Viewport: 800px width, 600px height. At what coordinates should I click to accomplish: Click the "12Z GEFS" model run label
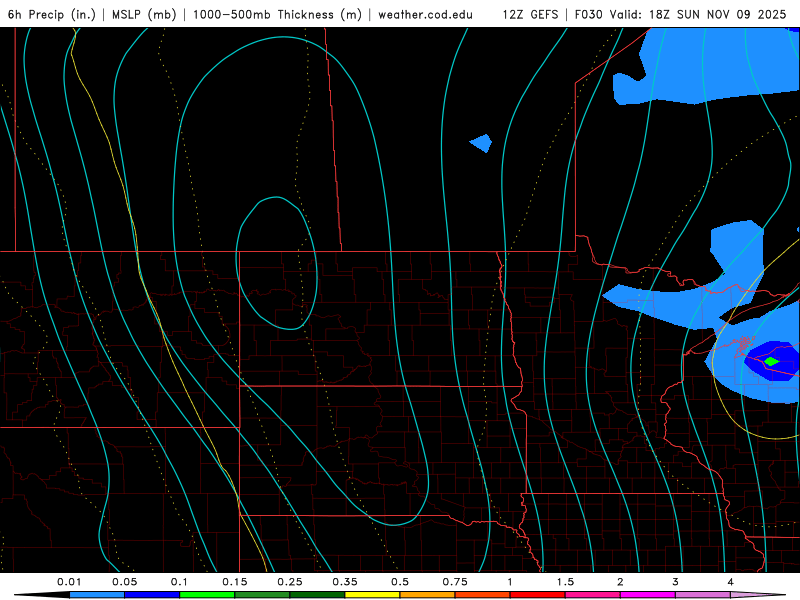click(x=530, y=14)
